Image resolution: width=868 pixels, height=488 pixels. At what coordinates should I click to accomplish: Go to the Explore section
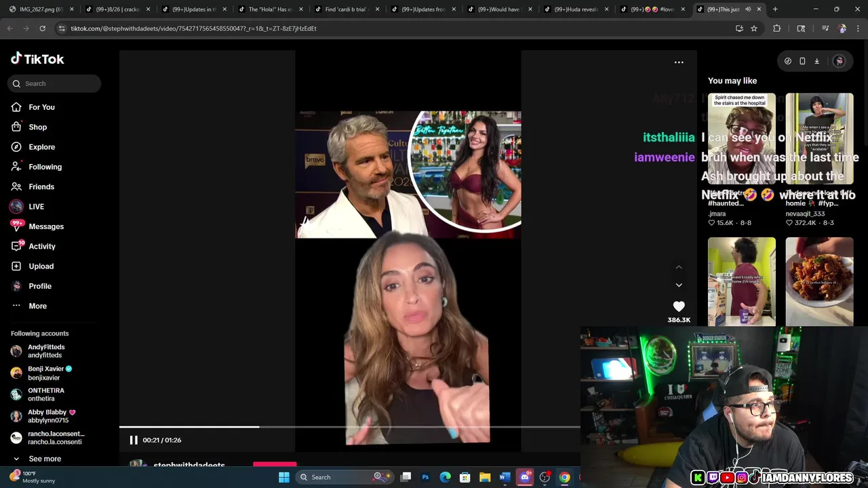pos(33,147)
